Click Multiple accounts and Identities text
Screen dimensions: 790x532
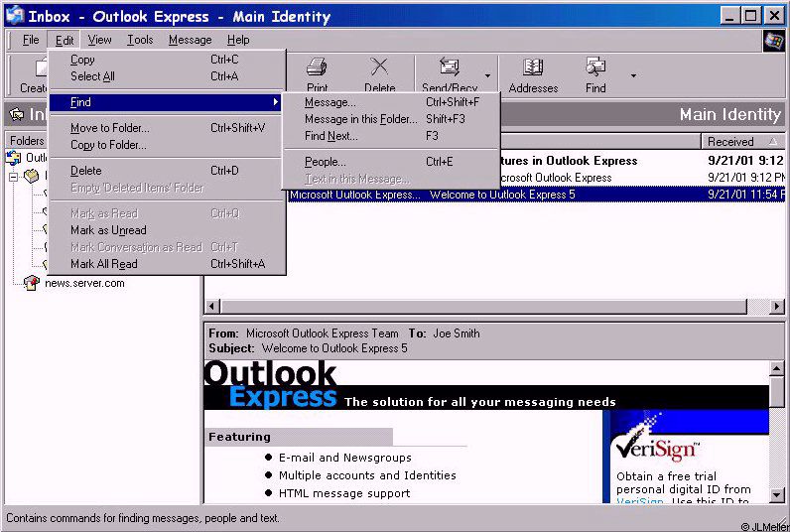point(367,475)
